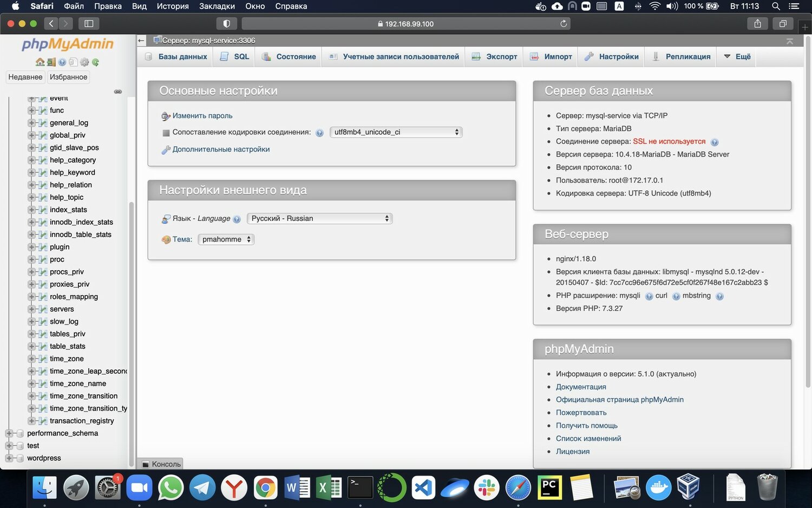Image resolution: width=812 pixels, height=508 pixels.
Task: Open the Импорт tab
Action: point(551,56)
